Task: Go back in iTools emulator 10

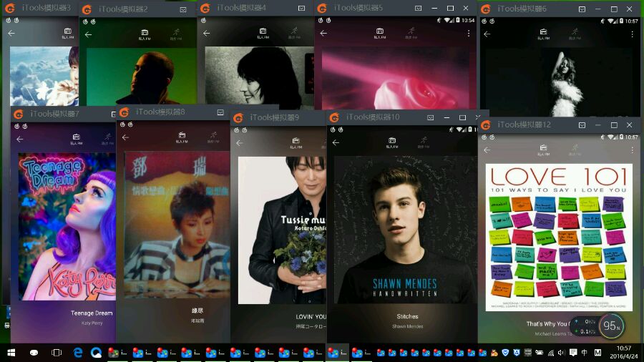Action: coord(336,142)
